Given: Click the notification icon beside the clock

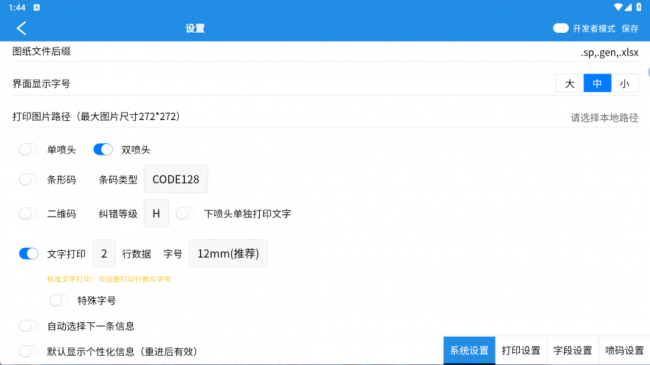Looking at the screenshot, I should tap(36, 7).
